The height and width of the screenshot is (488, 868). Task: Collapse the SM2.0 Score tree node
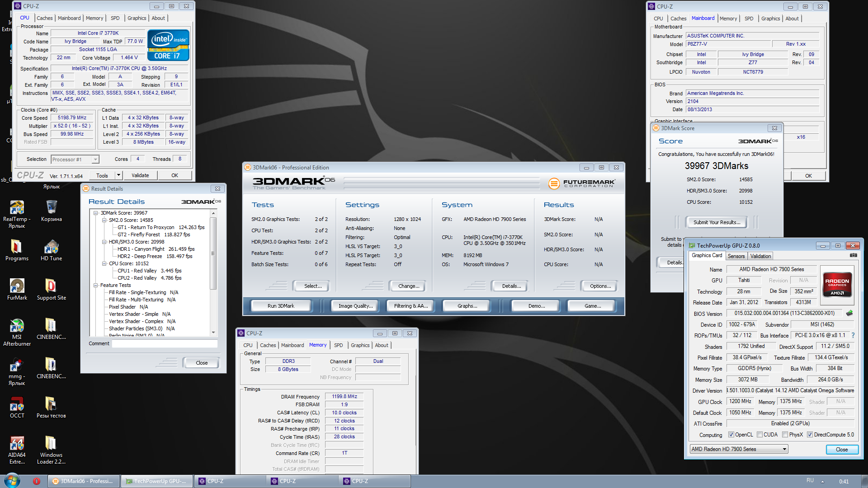(104, 220)
